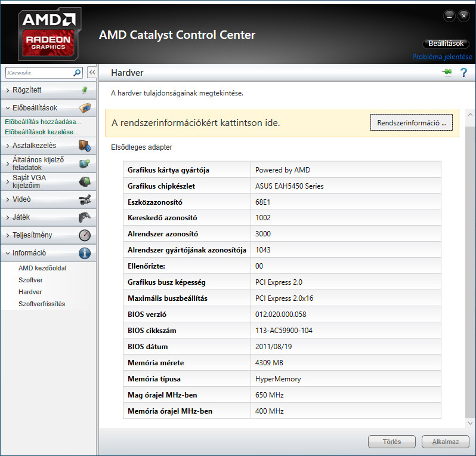Screen dimensions: 476x456
Task: Click the Előbeállítások preset icon
Action: pos(85,108)
